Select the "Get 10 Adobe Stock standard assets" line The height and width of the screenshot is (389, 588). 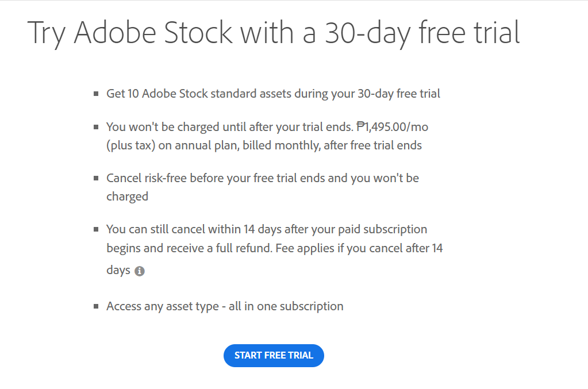tap(273, 93)
